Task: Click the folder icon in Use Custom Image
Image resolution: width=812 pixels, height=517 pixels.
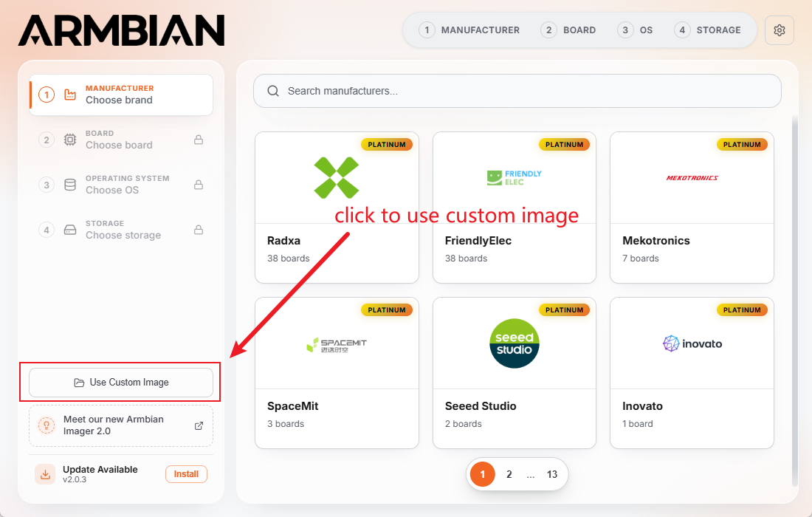Action: coord(79,383)
